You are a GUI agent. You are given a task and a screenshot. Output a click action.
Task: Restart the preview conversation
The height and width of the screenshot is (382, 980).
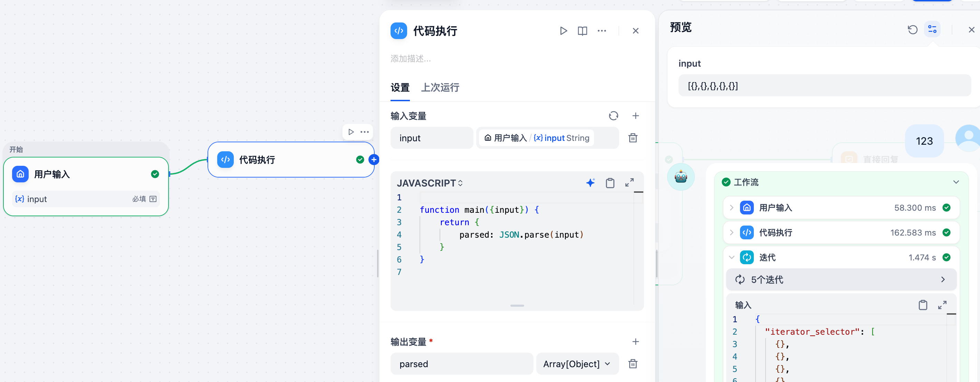tap(912, 30)
